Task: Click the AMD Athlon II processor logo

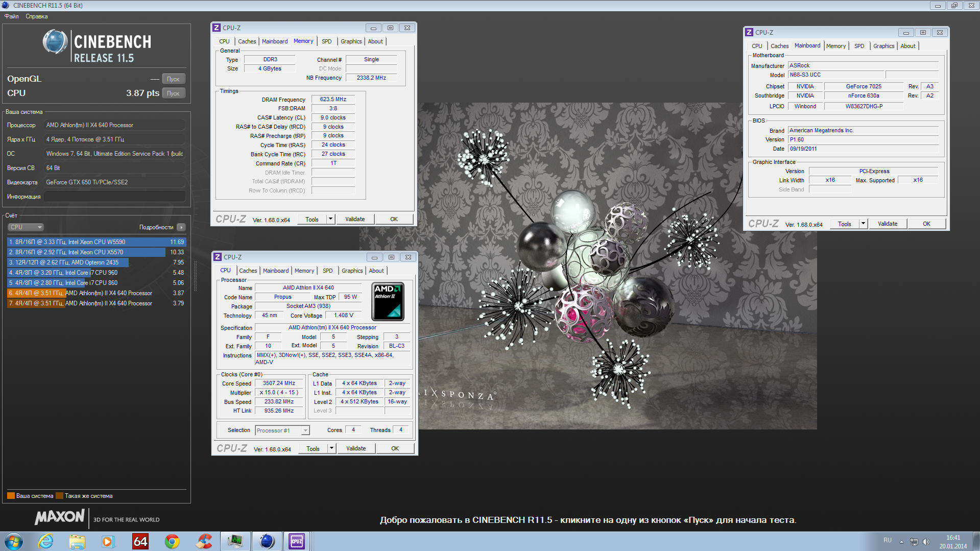Action: click(x=388, y=301)
